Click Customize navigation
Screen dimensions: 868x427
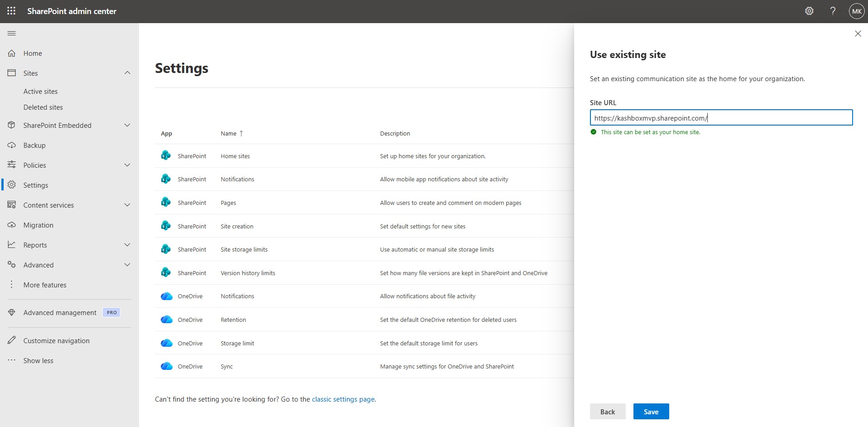57,340
